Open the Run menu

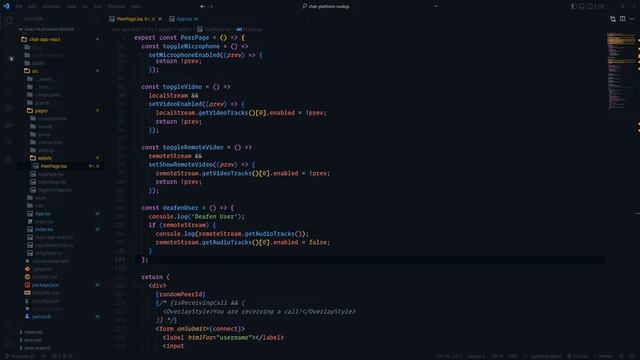click(98, 7)
